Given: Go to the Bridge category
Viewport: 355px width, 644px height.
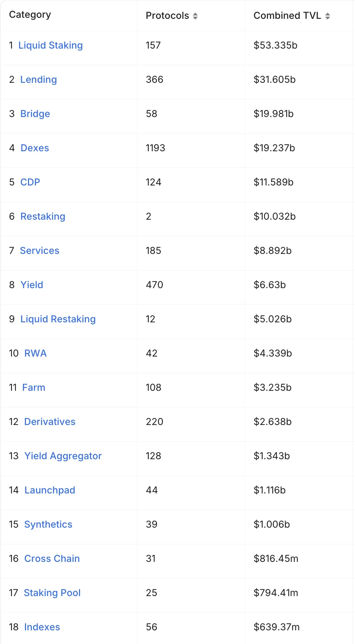Looking at the screenshot, I should point(35,114).
